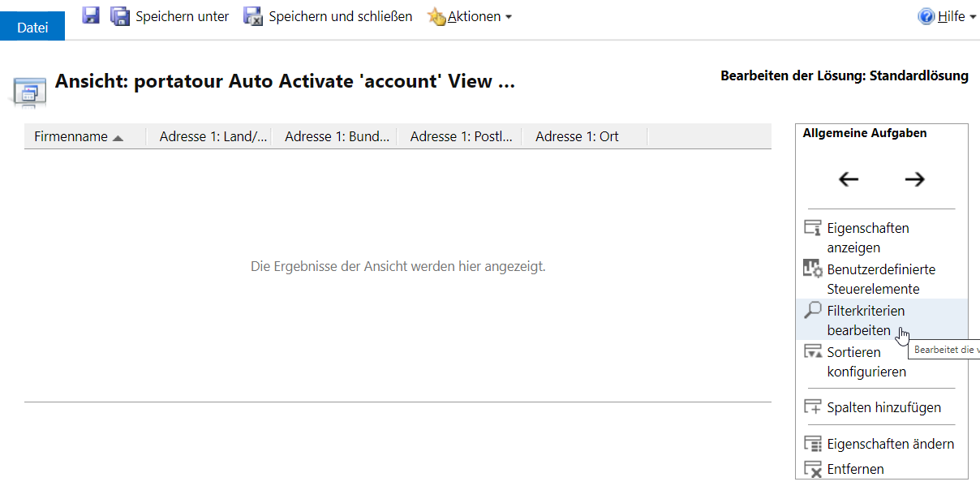Open the Datei tab
The height and width of the screenshot is (486, 980).
coord(32,27)
